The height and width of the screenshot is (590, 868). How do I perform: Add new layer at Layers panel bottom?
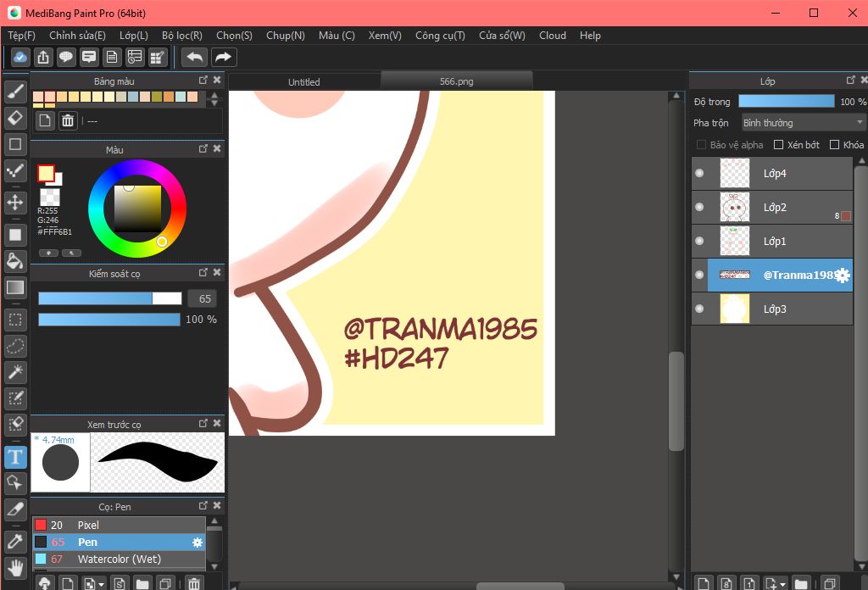(x=704, y=583)
